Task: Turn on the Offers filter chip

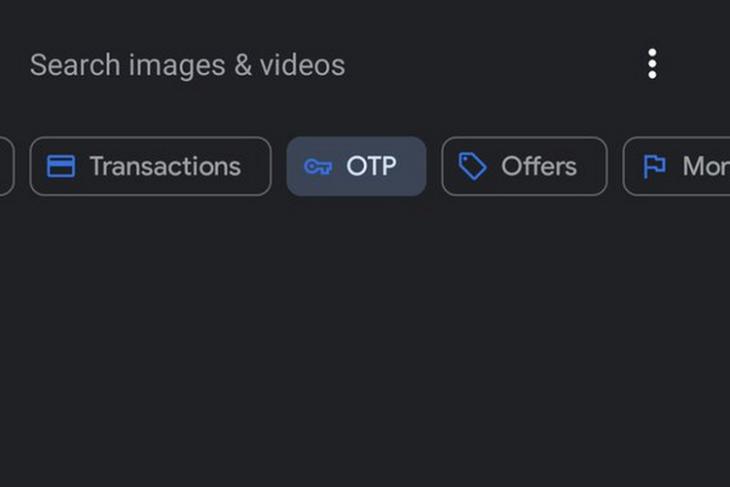Action: (524, 166)
